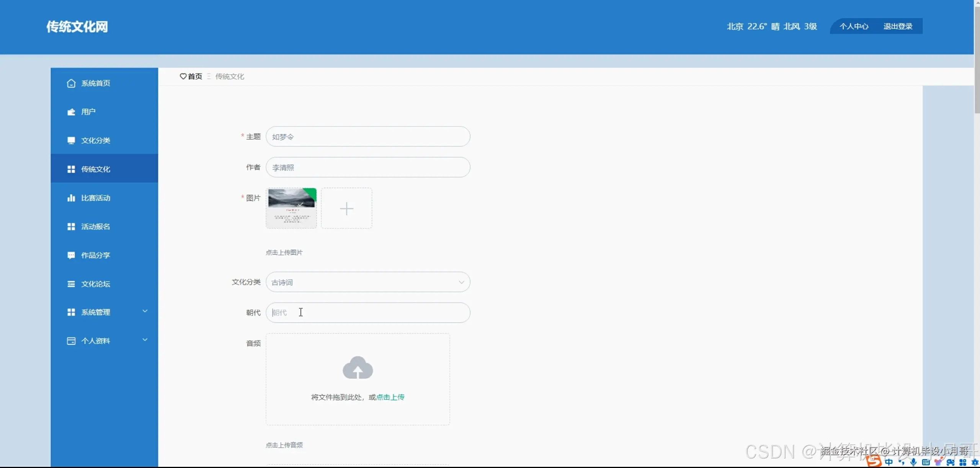
Task: Click the plus icon to add image
Action: tap(346, 208)
